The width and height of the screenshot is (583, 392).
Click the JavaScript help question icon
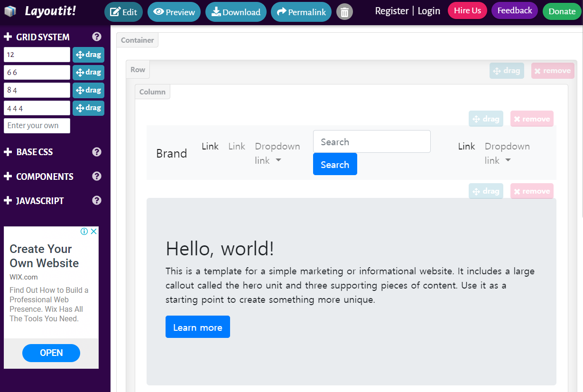point(97,200)
